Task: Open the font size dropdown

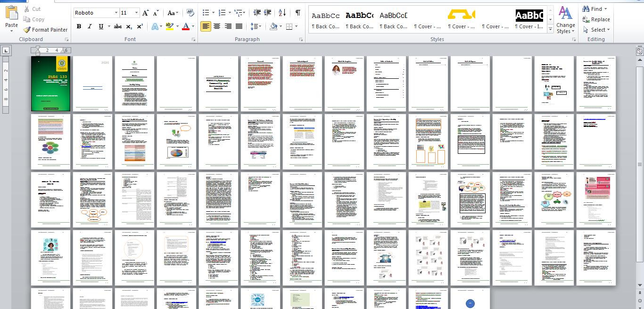Action: [136, 13]
